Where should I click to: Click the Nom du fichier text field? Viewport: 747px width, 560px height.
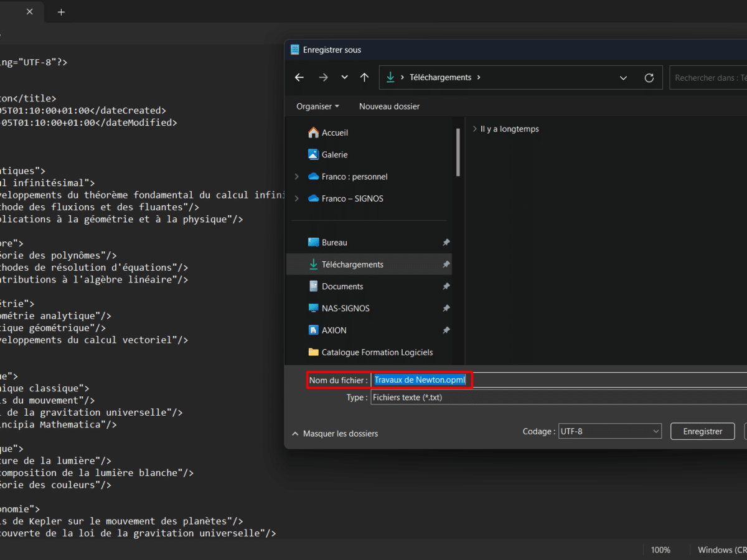click(560, 380)
